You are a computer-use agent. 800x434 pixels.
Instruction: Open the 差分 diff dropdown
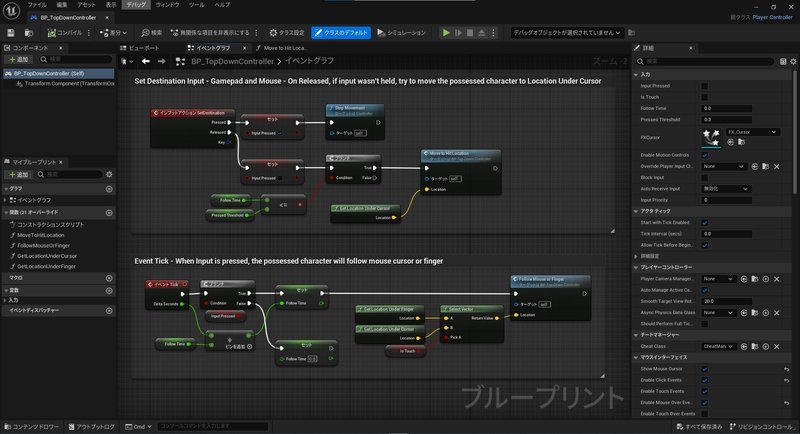tap(114, 33)
